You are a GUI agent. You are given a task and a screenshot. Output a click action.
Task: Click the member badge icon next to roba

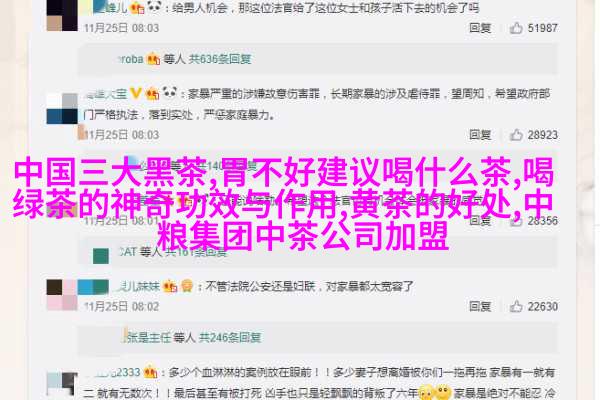153,59
